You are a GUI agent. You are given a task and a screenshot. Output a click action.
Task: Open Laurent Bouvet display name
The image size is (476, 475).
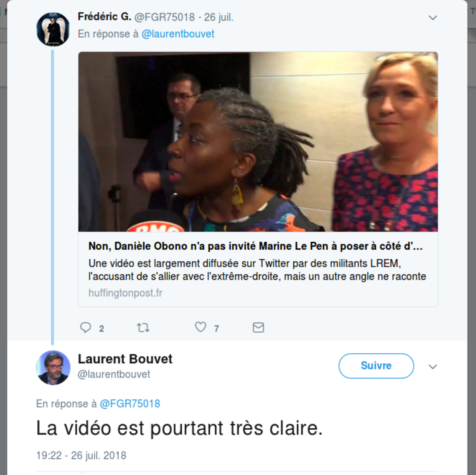[x=125, y=359]
